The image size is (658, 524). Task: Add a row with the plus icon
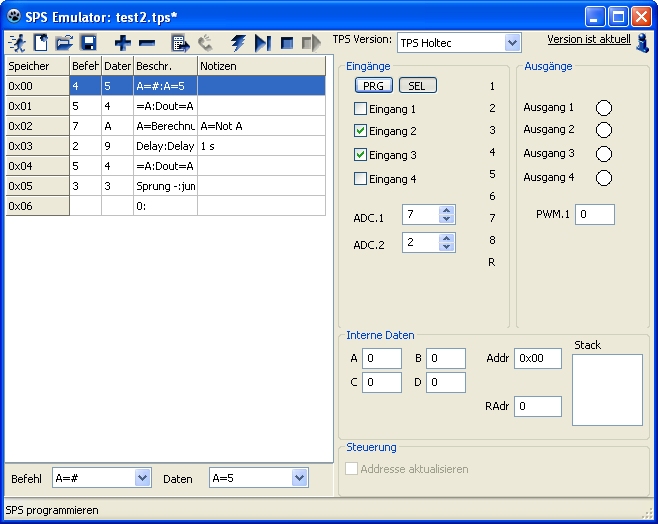point(122,43)
